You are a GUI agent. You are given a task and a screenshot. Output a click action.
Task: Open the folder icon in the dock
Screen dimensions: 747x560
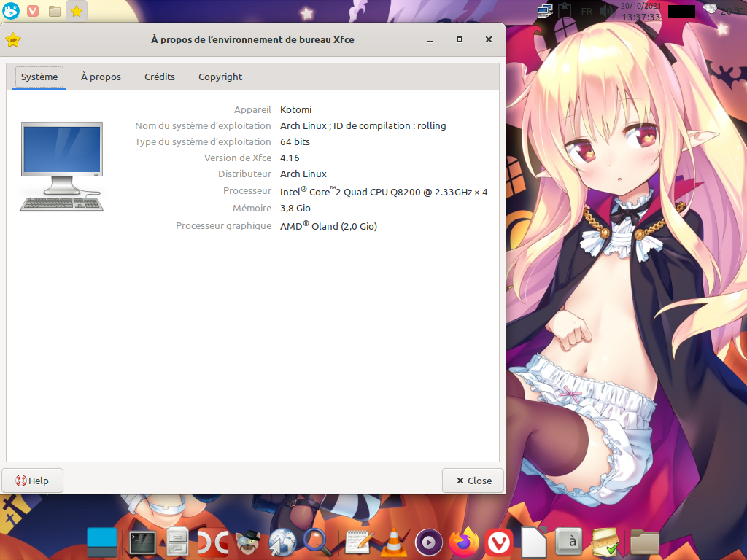(x=645, y=542)
